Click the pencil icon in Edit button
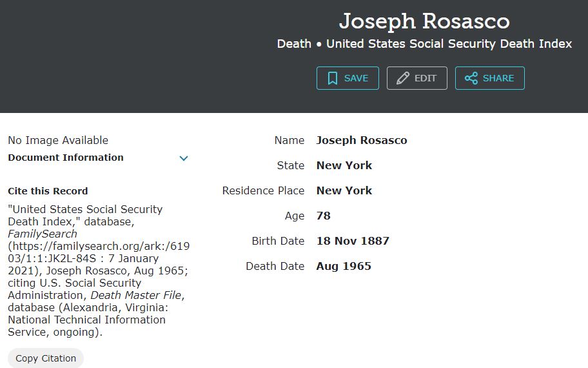The image size is (588, 368). (x=403, y=78)
